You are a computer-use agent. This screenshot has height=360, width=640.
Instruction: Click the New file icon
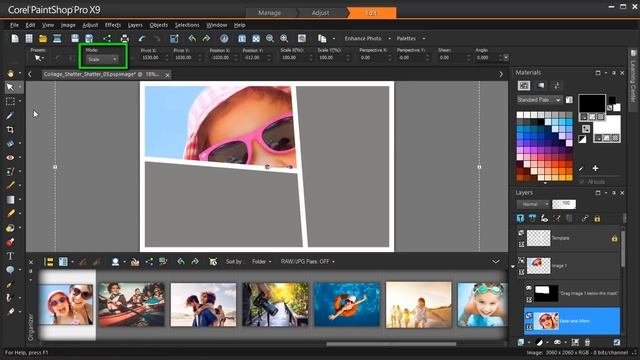(x=15, y=38)
